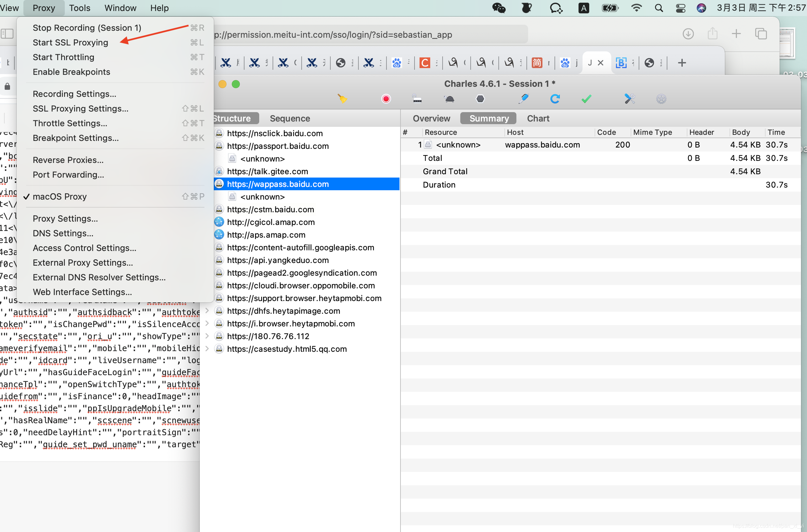
Task: Click the green checkmark Validate icon
Action: pyautogui.click(x=586, y=99)
